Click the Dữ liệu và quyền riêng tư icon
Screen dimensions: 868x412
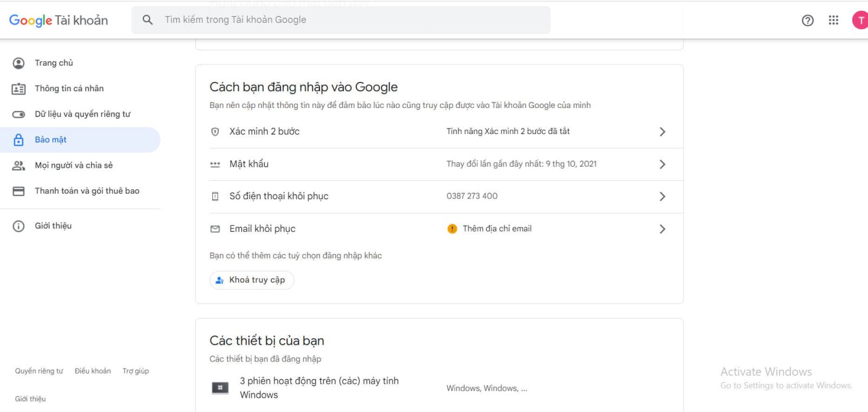pyautogui.click(x=18, y=115)
